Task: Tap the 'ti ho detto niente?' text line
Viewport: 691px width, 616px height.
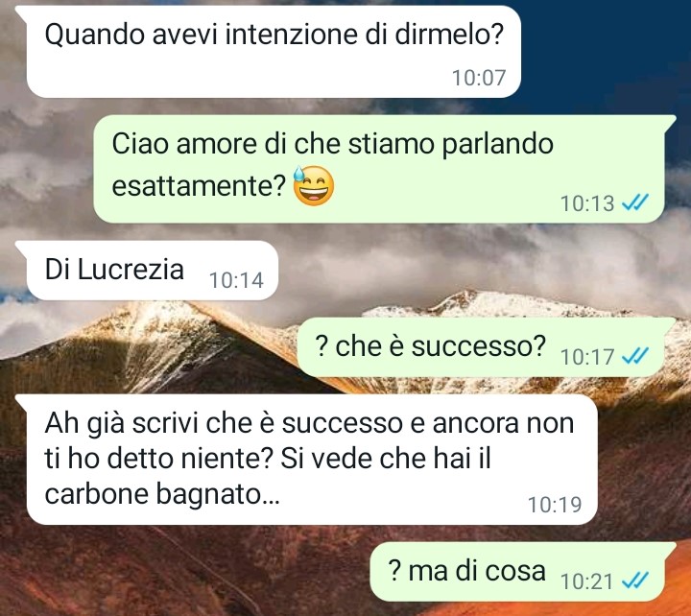Action: click(159, 459)
